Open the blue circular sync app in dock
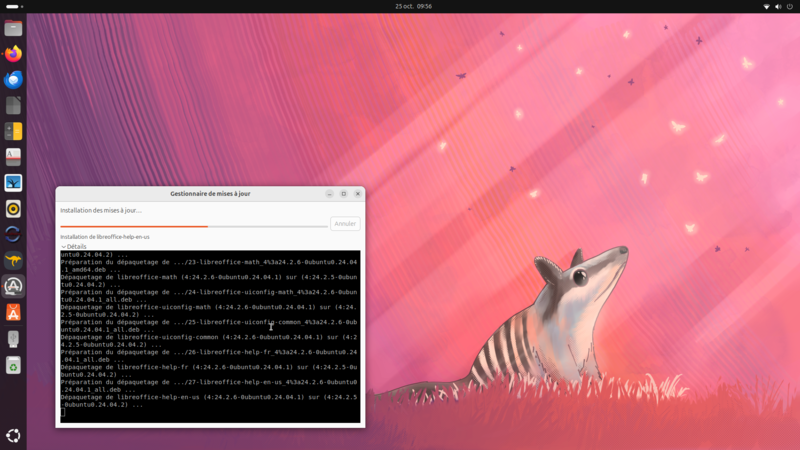The width and height of the screenshot is (800, 450). 13,235
